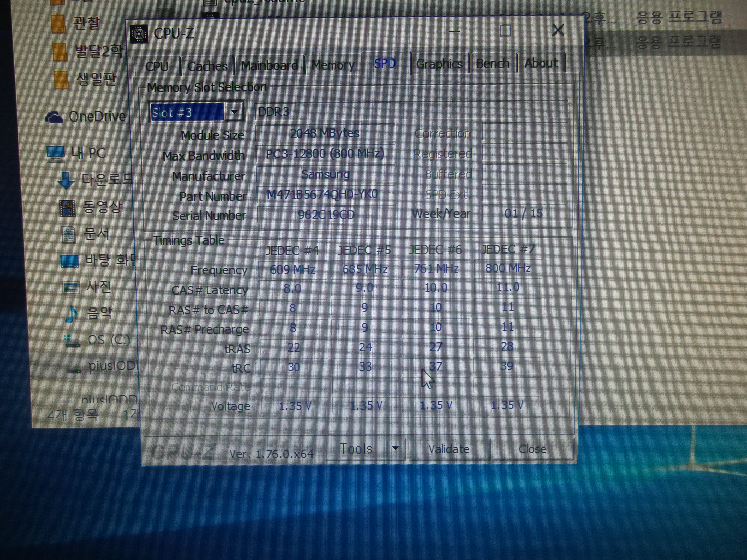The image size is (747, 560).
Task: Click serial number 962C19CD
Action: tap(326, 214)
